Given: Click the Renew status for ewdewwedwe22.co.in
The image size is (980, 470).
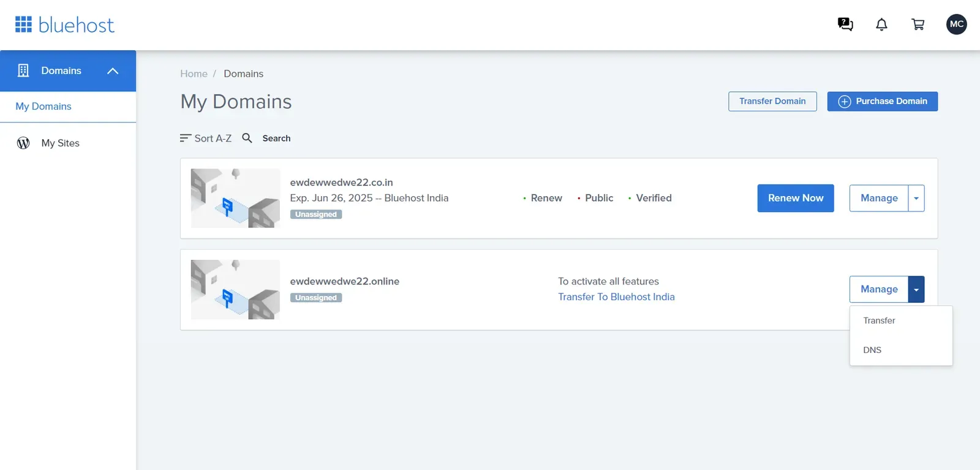Looking at the screenshot, I should pos(546,199).
